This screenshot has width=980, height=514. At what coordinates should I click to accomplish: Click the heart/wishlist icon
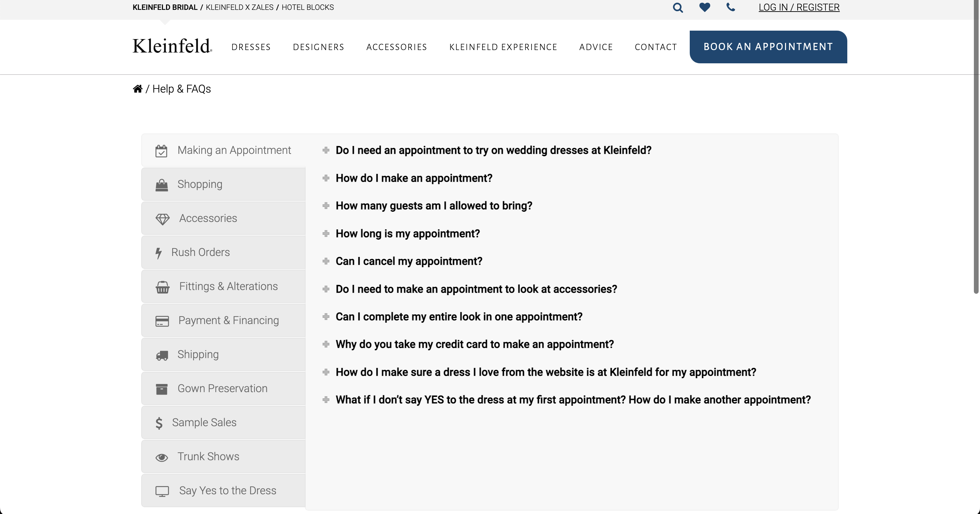pos(704,7)
